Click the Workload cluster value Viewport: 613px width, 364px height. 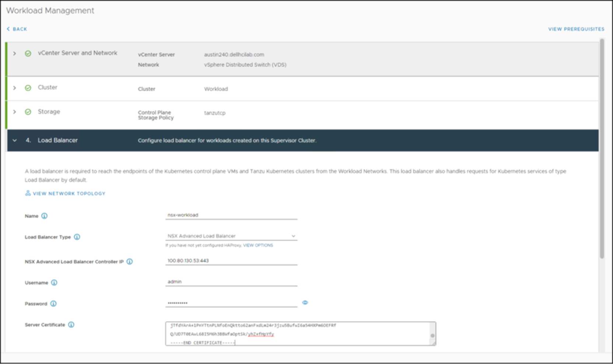pyautogui.click(x=216, y=89)
